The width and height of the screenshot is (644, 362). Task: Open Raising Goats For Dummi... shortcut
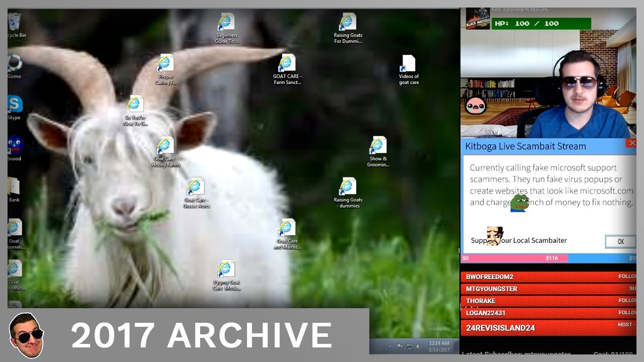(x=348, y=29)
